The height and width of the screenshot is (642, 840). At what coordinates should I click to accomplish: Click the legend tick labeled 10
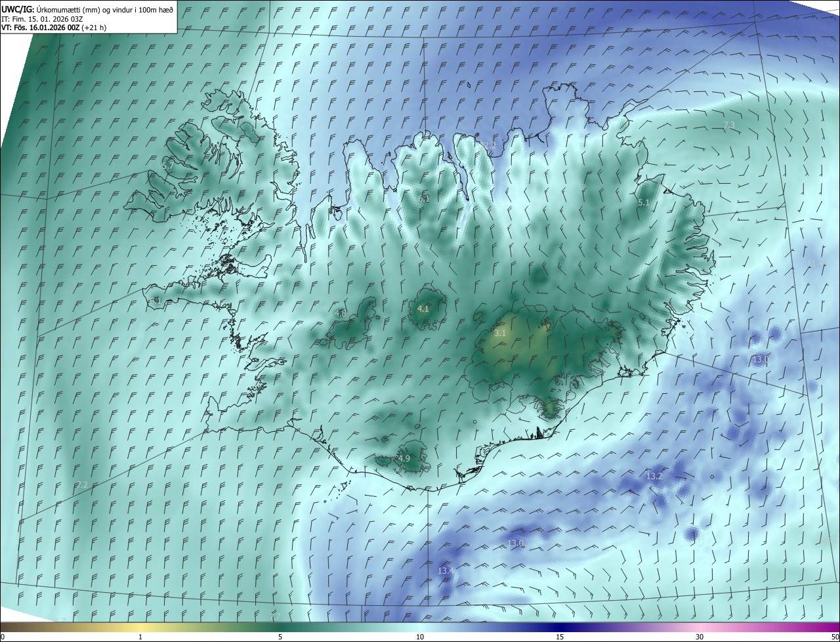click(x=420, y=637)
